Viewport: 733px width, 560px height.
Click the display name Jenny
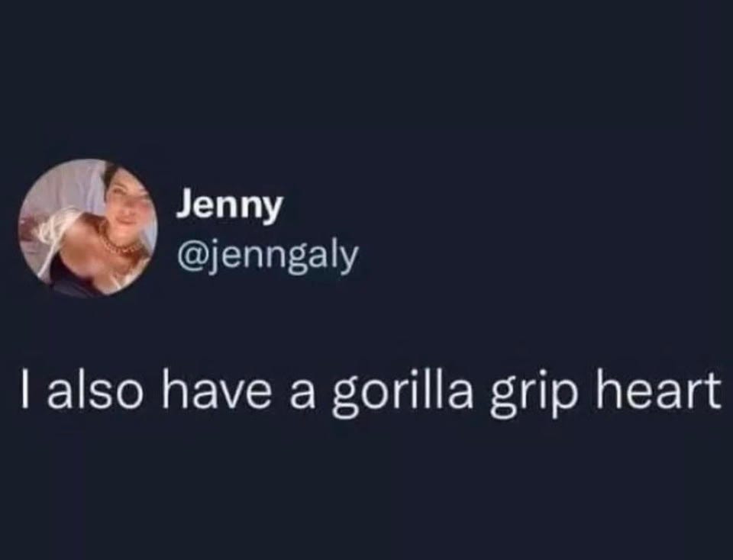pos(230,205)
